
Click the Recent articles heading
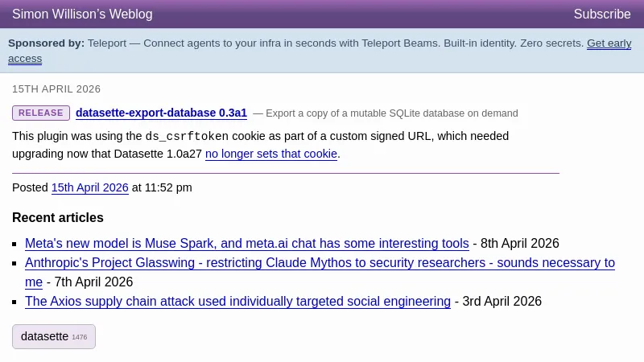[x=58, y=217]
